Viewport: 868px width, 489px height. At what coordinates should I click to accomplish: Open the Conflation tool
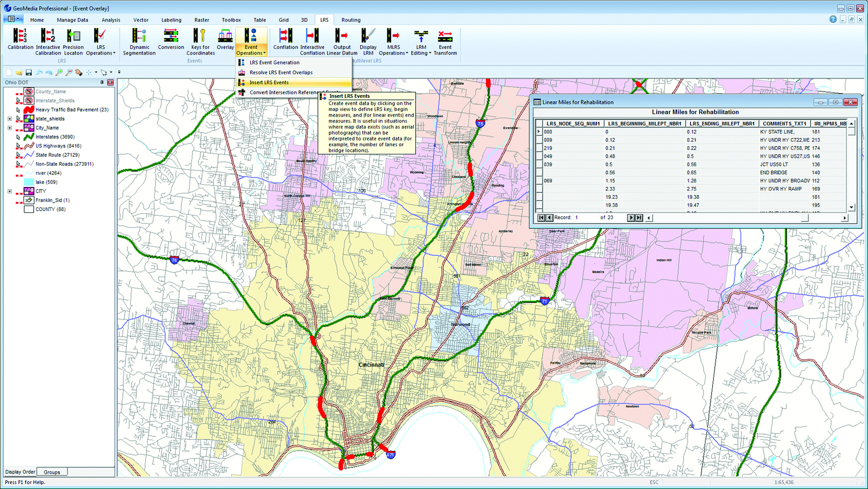click(x=285, y=40)
